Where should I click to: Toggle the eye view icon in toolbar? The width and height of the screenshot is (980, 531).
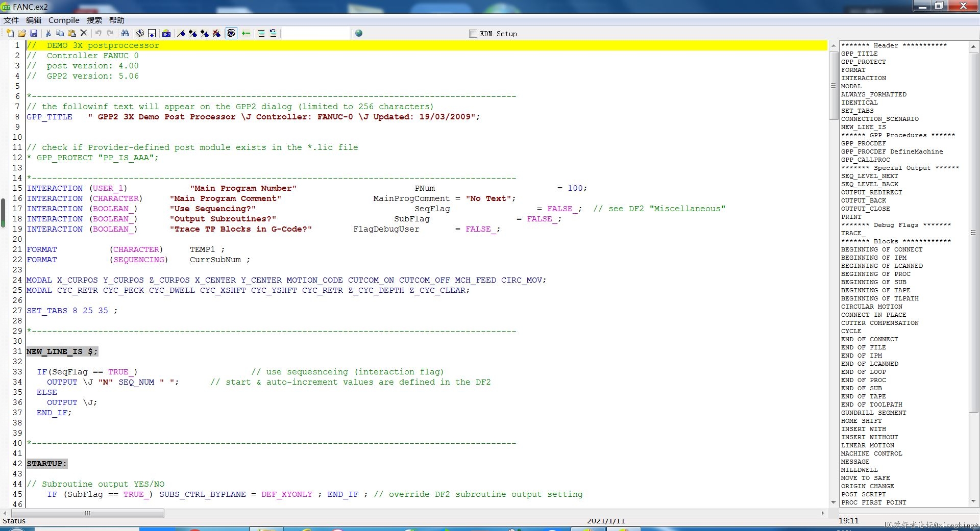(231, 33)
